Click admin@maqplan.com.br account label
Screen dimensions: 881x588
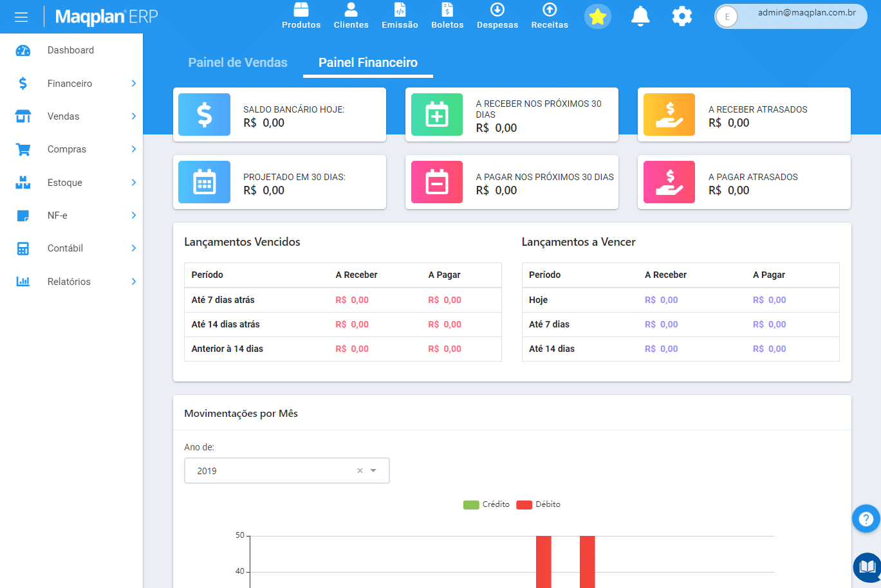[807, 12]
